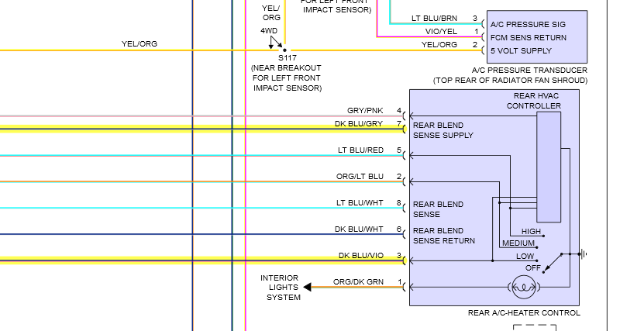Click the Rear HVAC Controller block
This screenshot has height=331, width=644.
pyautogui.click(x=549, y=167)
